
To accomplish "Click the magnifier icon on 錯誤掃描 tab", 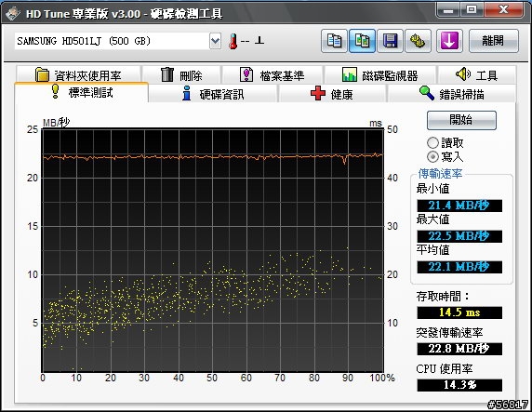I will [427, 93].
